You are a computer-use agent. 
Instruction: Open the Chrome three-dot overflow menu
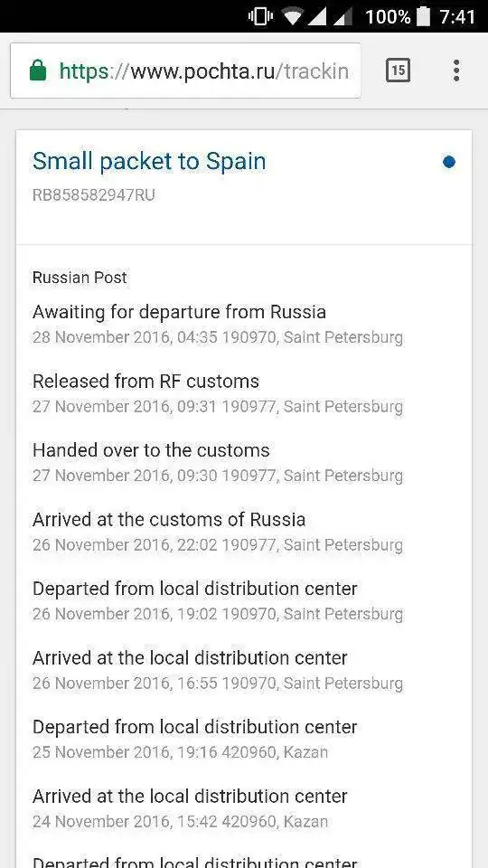tap(455, 71)
